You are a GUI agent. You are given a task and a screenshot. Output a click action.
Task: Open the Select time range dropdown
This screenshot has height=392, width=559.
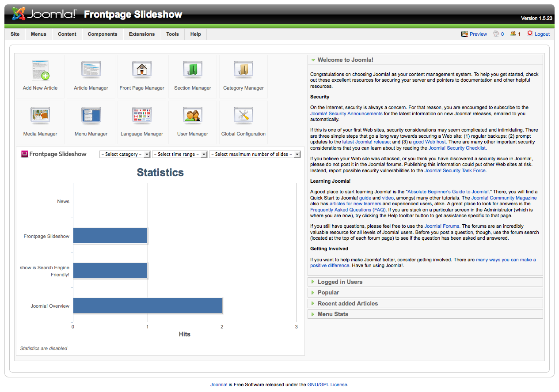click(x=179, y=155)
